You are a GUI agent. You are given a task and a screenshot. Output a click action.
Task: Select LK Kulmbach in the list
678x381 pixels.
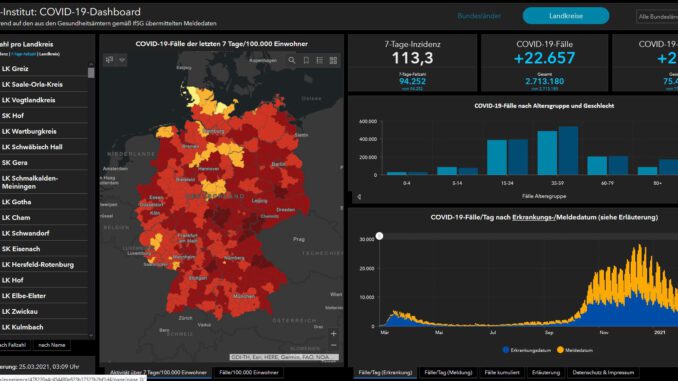[x=44, y=327]
